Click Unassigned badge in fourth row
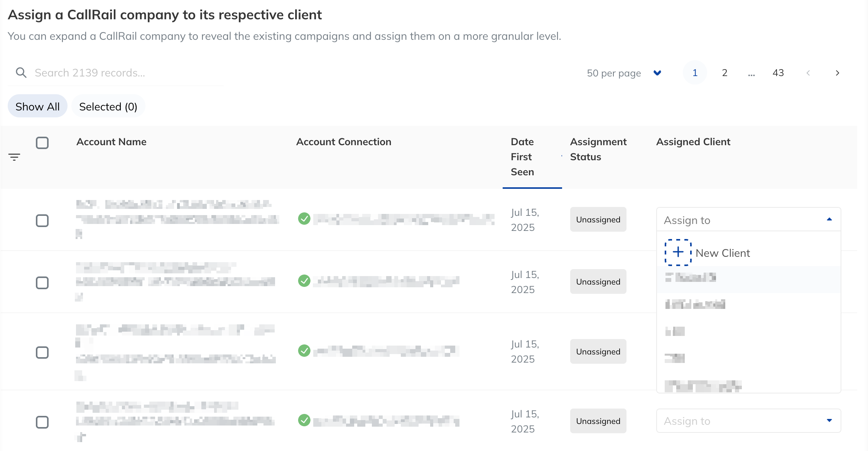 [598, 421]
